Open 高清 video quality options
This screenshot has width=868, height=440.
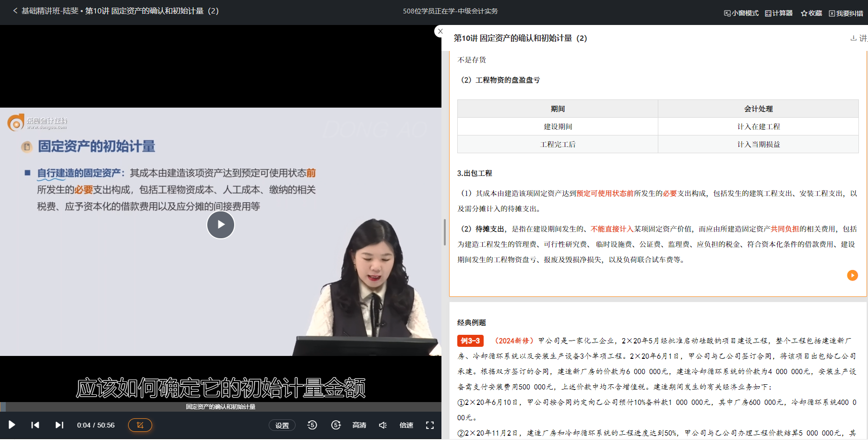click(x=359, y=425)
